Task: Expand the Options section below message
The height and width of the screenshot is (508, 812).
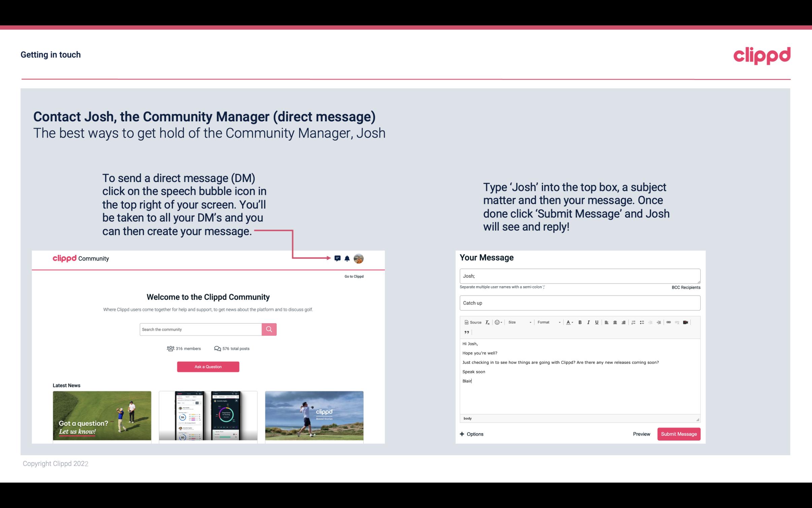Action: (x=471, y=434)
